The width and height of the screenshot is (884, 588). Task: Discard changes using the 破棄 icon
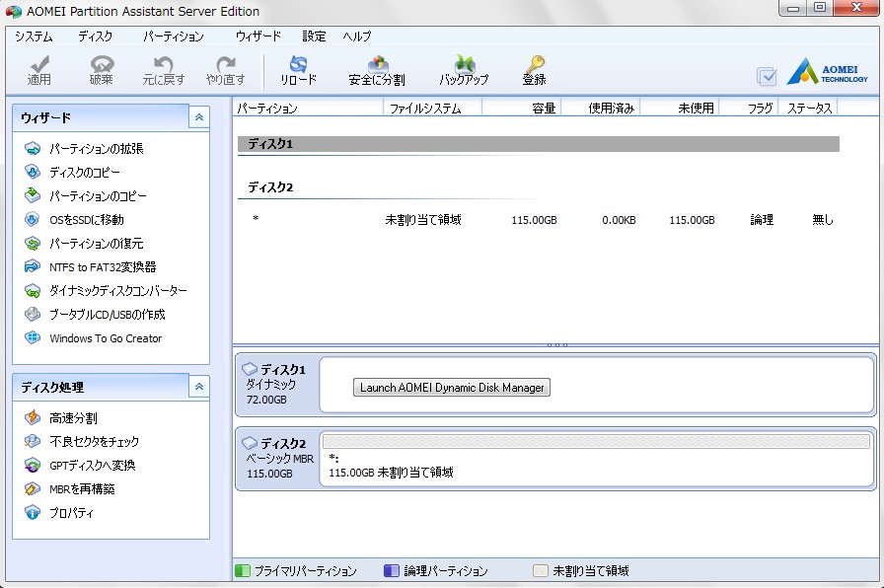point(100,71)
